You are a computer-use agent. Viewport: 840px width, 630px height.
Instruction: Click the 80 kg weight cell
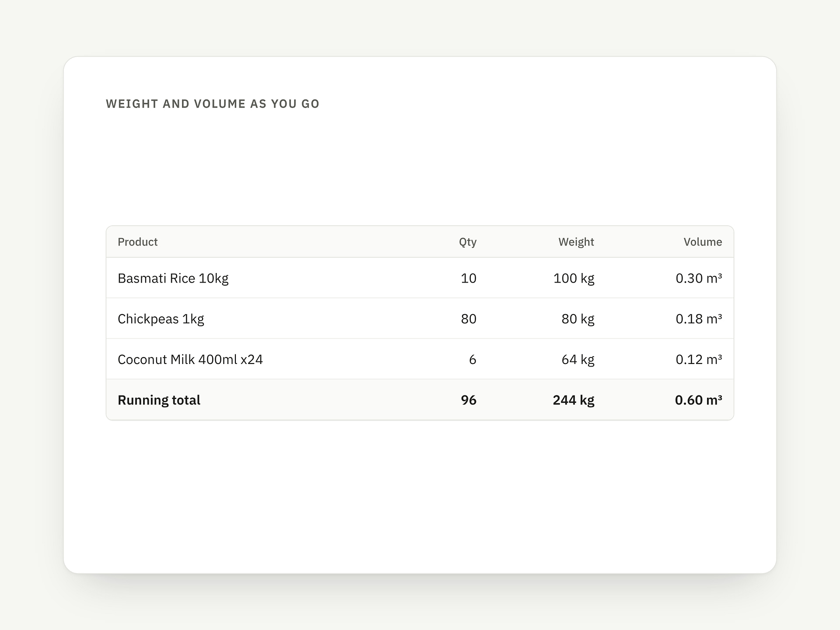[577, 319]
